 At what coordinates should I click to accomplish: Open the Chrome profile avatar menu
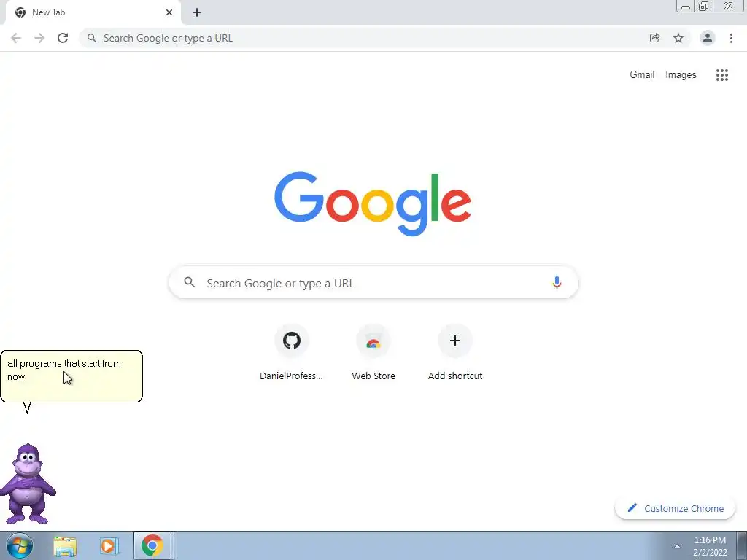[x=708, y=38]
